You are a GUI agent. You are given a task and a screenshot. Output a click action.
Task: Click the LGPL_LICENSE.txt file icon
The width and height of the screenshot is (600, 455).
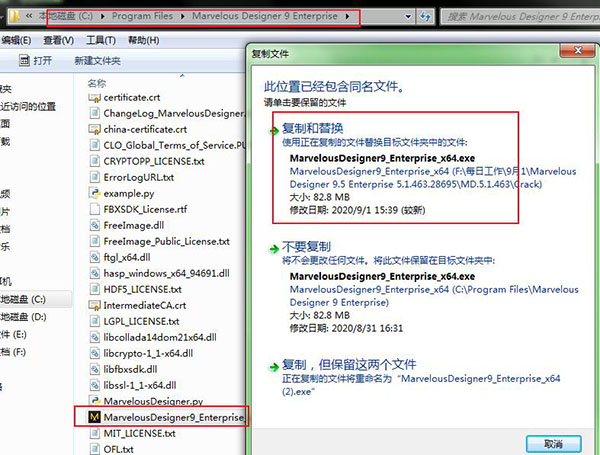pos(94,321)
